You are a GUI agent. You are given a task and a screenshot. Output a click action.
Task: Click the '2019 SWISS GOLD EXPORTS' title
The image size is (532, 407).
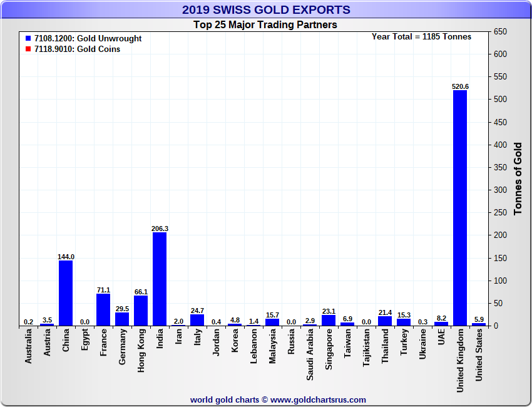[x=266, y=9]
